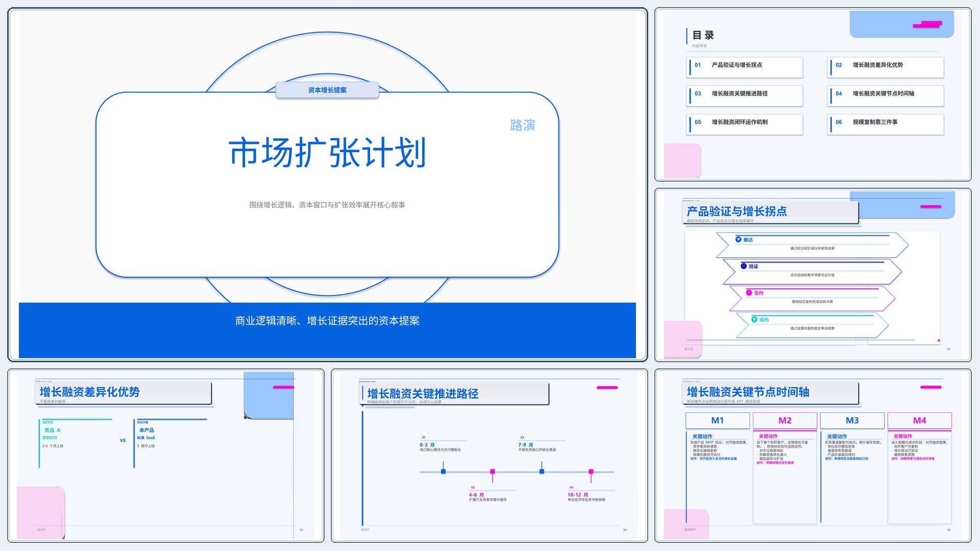Click 关键动作 heading under M4
The height and width of the screenshot is (551, 980).
coord(903,436)
